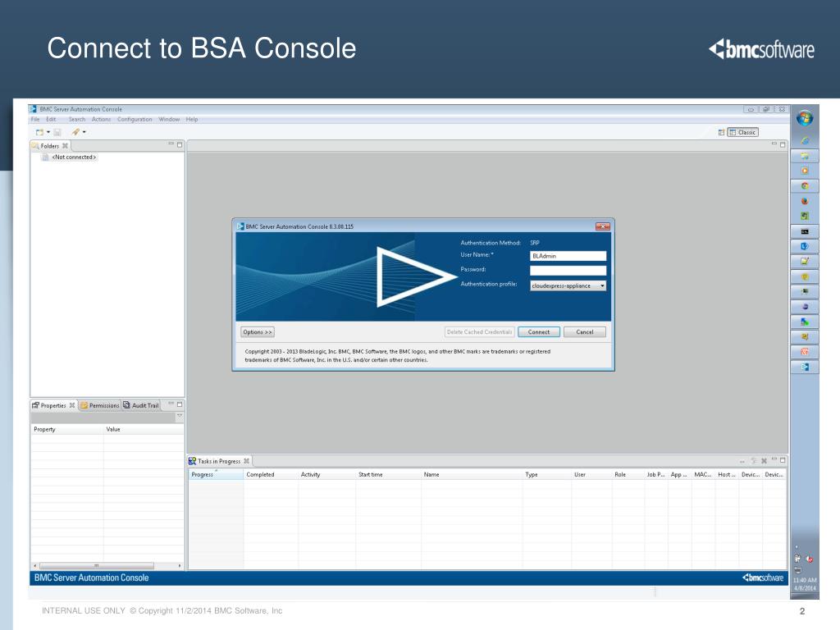Click the Property column header

coord(67,429)
